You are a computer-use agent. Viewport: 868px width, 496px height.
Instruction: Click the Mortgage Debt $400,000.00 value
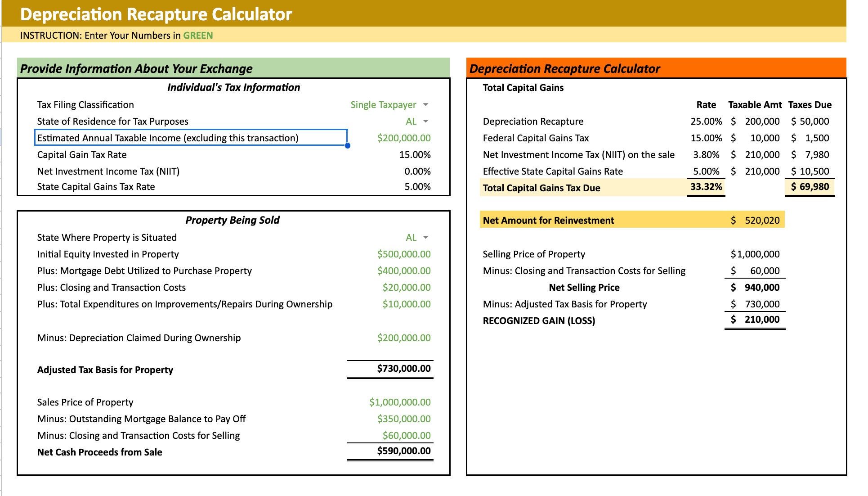403,271
